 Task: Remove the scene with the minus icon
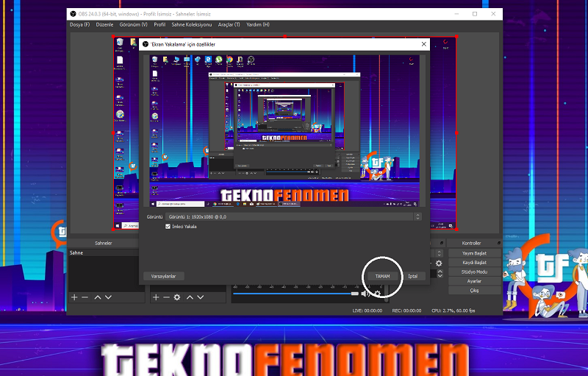(x=85, y=297)
